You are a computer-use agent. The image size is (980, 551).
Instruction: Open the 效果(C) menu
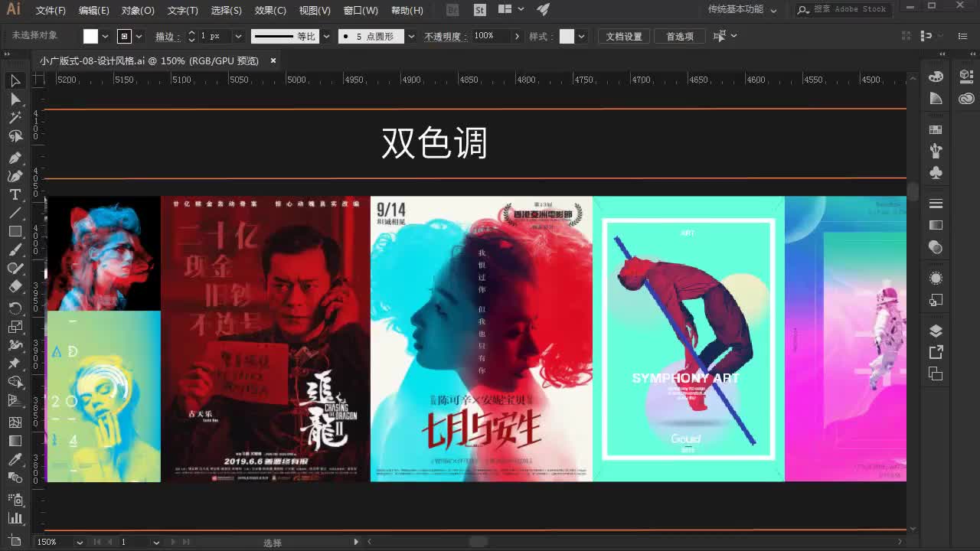click(x=270, y=10)
